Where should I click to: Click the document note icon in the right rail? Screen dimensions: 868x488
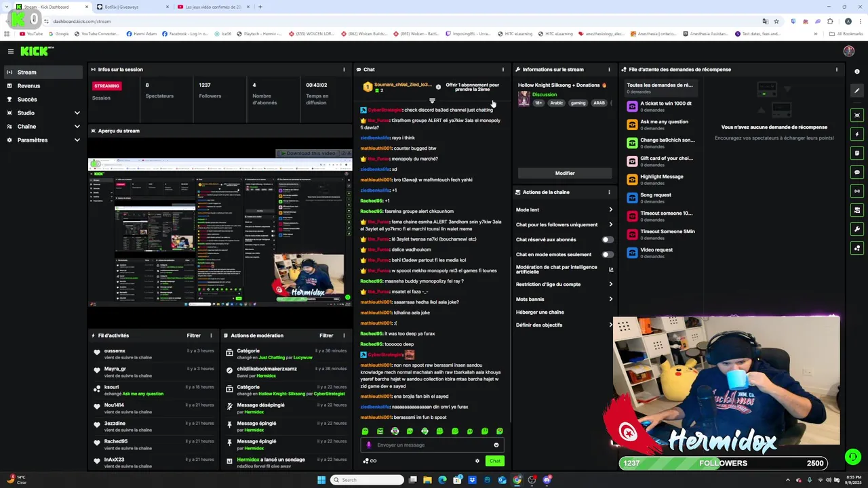click(857, 153)
